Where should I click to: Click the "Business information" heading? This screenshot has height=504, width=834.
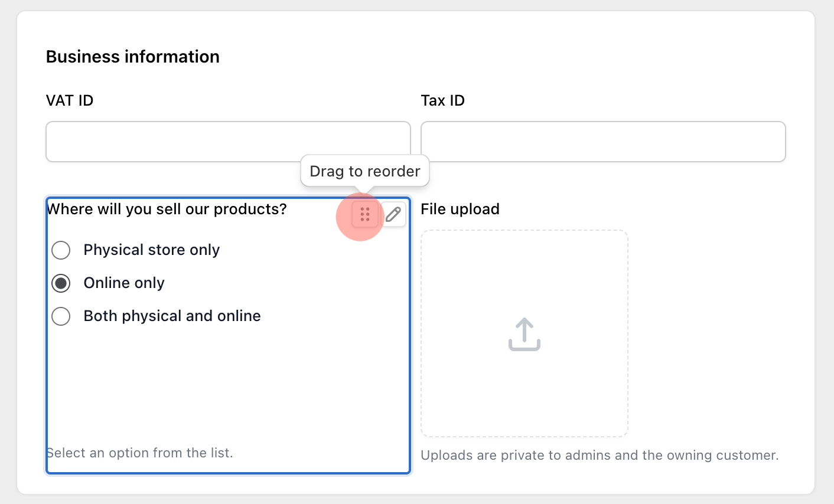click(x=132, y=57)
